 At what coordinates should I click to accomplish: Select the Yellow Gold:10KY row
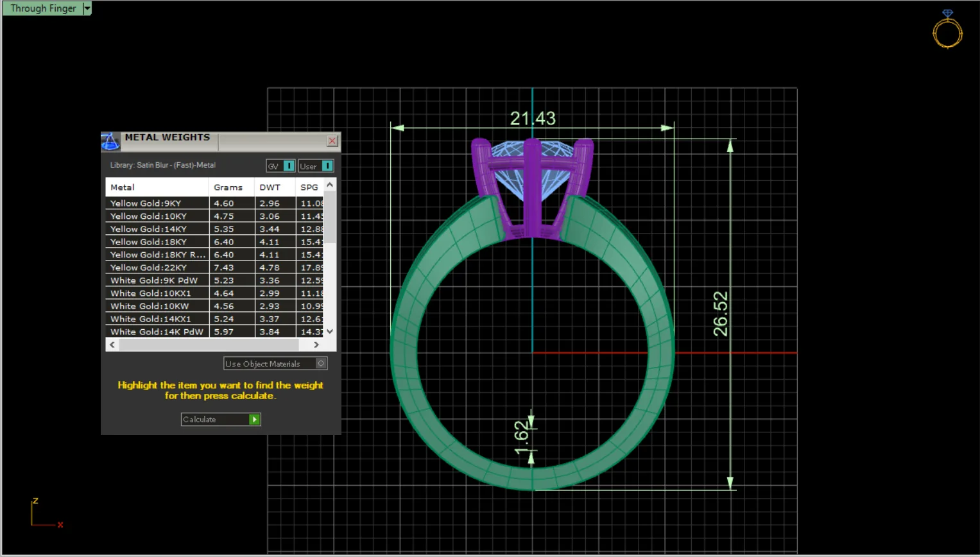(x=214, y=216)
